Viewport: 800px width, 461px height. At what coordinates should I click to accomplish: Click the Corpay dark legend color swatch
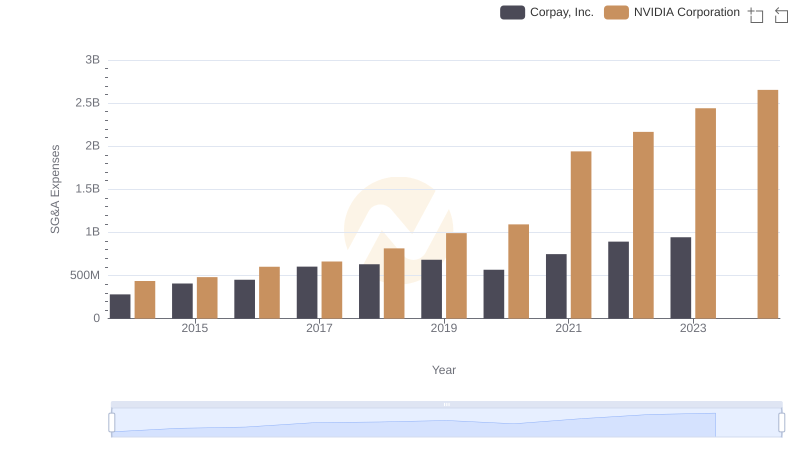pyautogui.click(x=512, y=12)
